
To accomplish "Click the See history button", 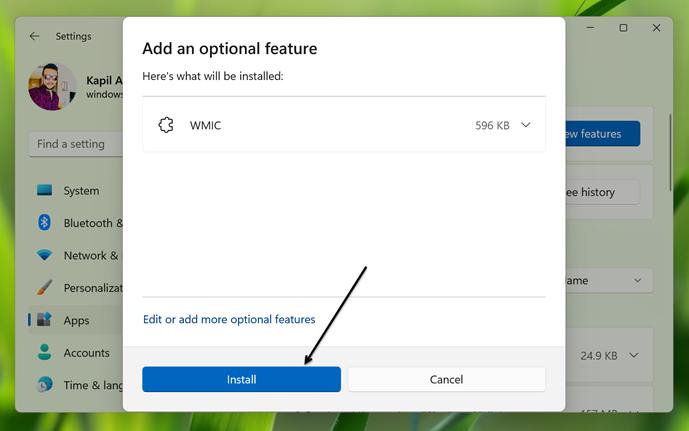I will point(598,192).
